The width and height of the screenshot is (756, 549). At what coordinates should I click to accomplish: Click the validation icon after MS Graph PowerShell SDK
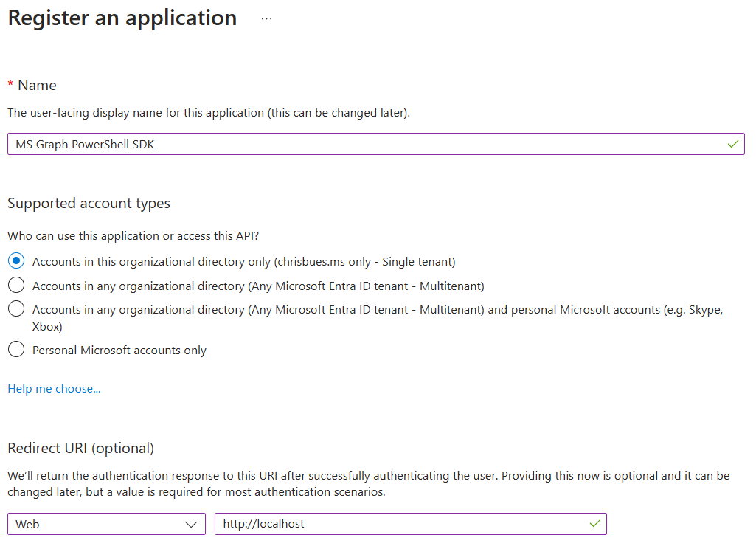tap(733, 144)
